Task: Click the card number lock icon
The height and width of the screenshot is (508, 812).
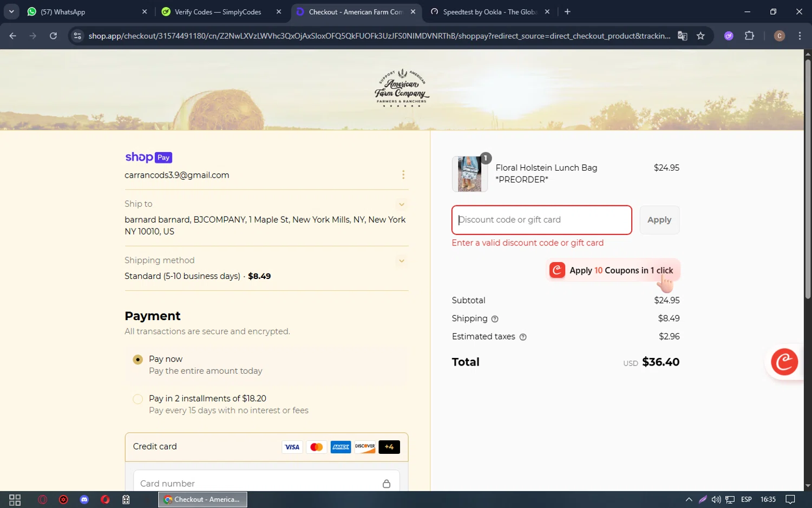Action: tap(386, 484)
